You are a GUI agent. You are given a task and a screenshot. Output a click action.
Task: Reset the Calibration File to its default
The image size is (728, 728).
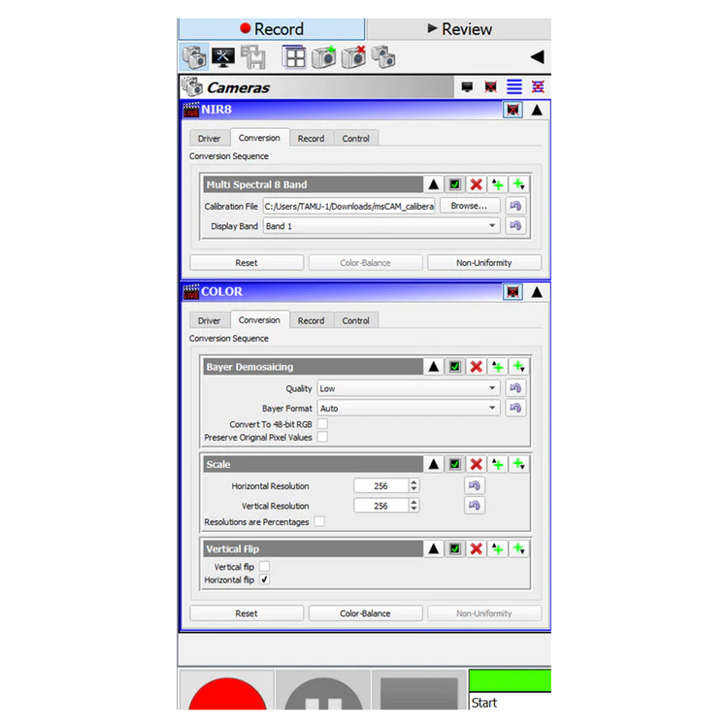(x=515, y=206)
